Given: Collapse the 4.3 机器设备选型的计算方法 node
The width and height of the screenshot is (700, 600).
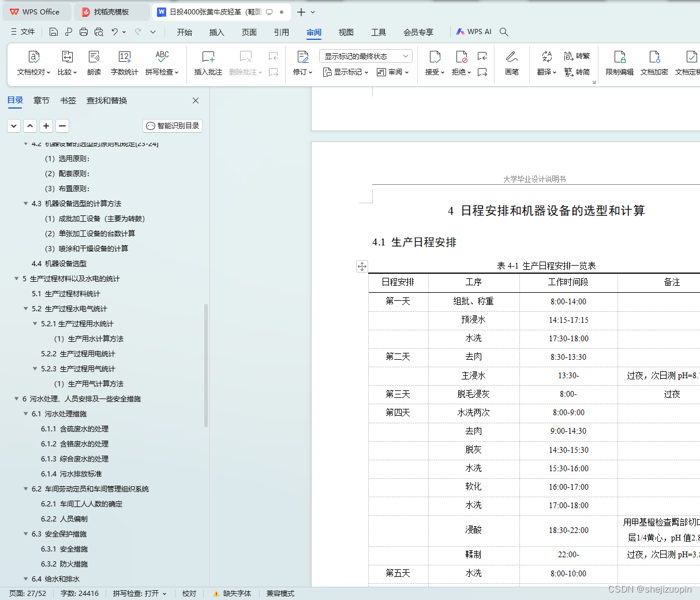Looking at the screenshot, I should coord(25,203).
